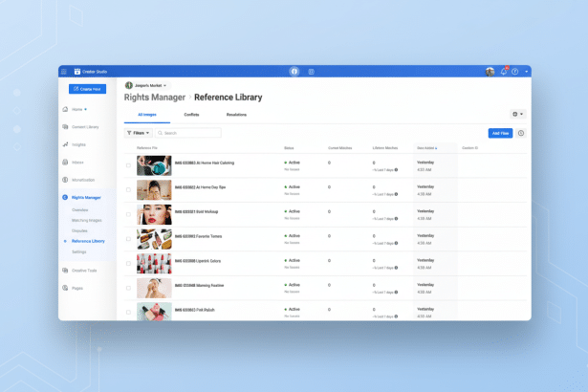Check the At Home Hair Coloring row checkbox
The height and width of the screenshot is (392, 588).
pyautogui.click(x=128, y=165)
